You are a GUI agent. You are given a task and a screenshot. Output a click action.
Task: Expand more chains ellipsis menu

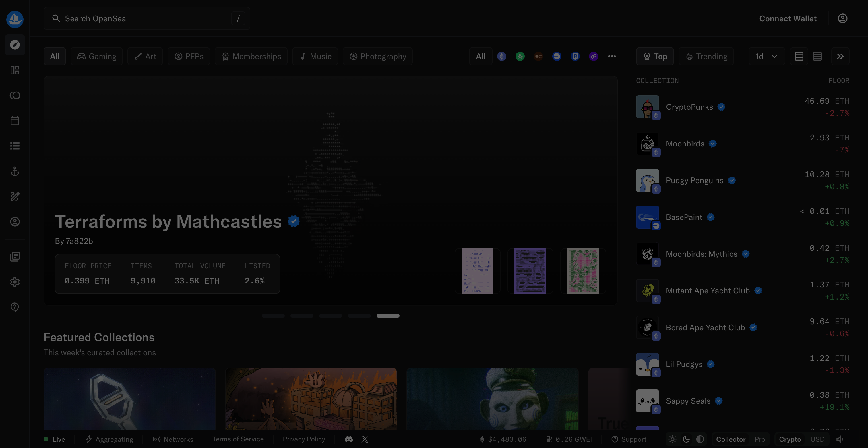coord(612,56)
